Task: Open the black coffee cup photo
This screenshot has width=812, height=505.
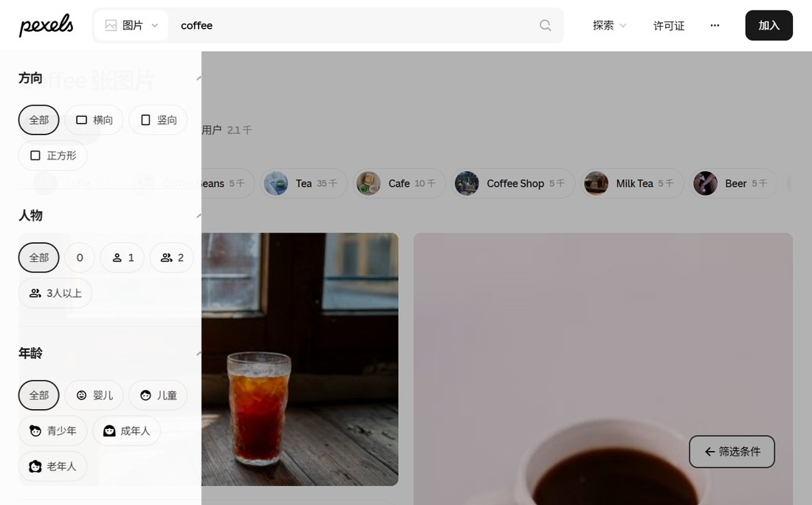Action: pyautogui.click(x=603, y=368)
